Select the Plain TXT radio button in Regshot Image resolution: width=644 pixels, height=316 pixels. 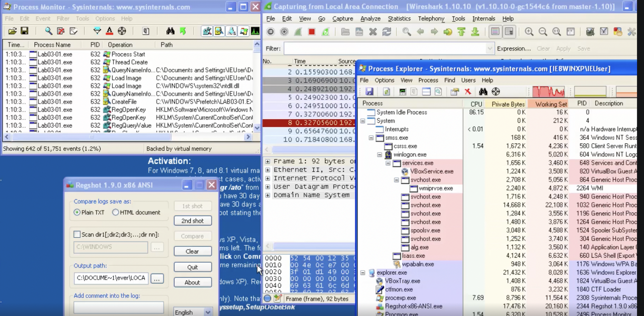pyautogui.click(x=77, y=213)
